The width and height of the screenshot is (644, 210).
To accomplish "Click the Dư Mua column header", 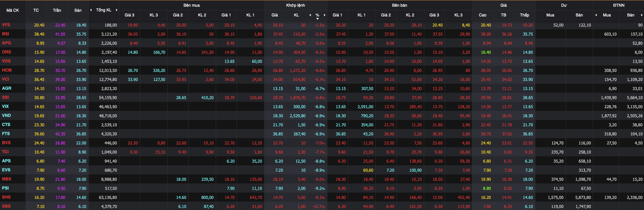I will pos(550,15).
